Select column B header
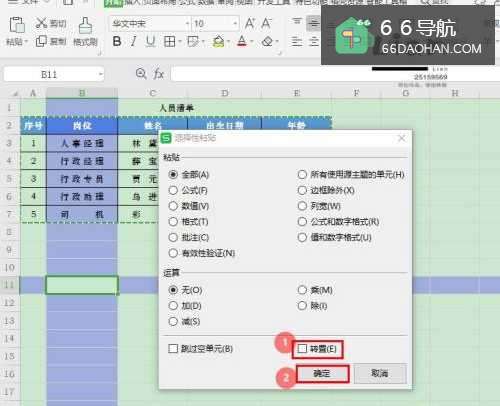This screenshot has height=406, width=500. (82, 93)
